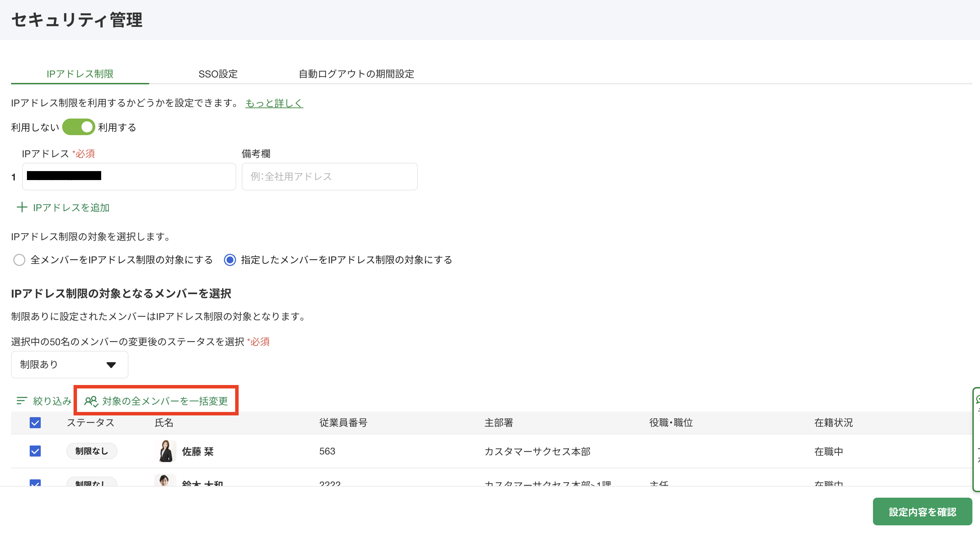Click 佐藤 栞's profile photo
Screen dimensions: 980x535
(165, 451)
